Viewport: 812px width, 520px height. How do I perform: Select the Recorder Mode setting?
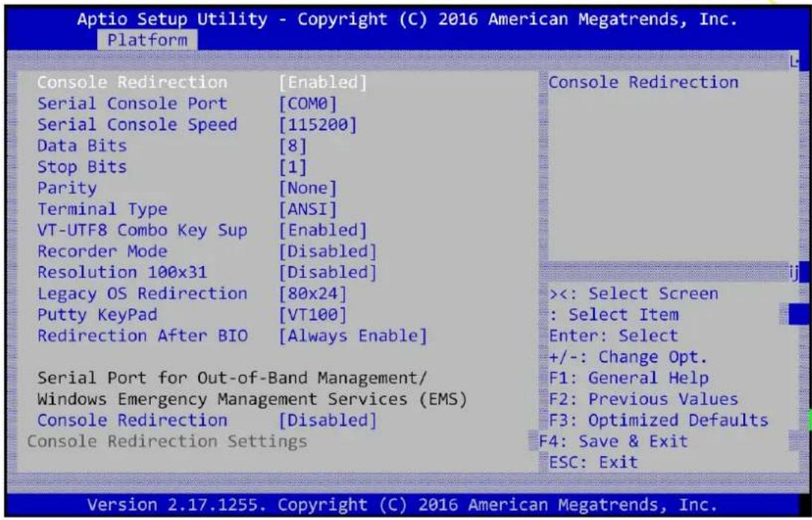click(x=102, y=251)
